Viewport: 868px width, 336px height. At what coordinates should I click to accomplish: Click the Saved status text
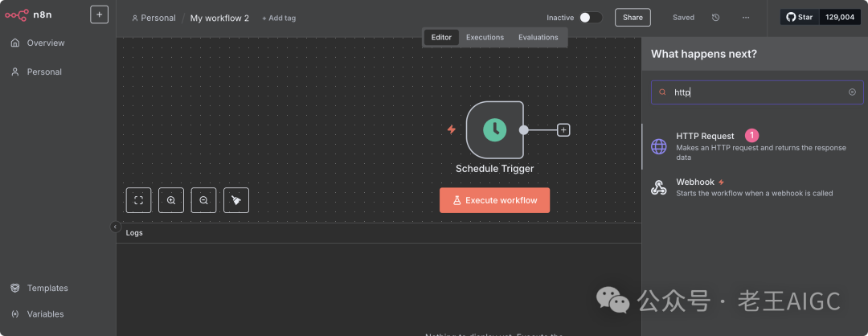pos(684,18)
